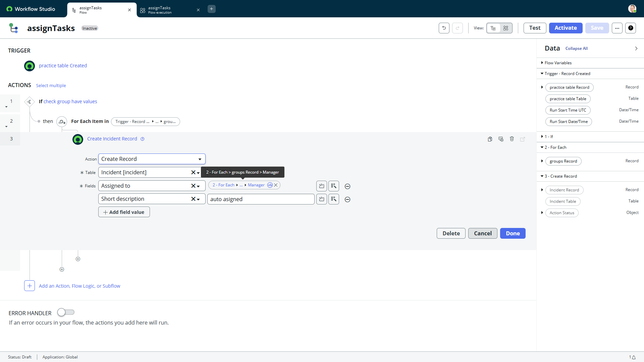Clear the Short description field selection
The width and height of the screenshot is (644, 362).
tap(193, 199)
